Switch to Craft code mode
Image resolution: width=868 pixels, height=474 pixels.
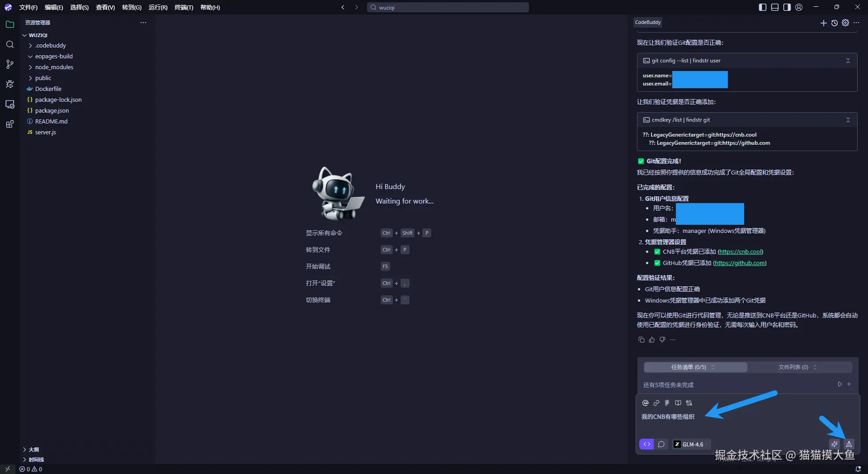point(646,444)
